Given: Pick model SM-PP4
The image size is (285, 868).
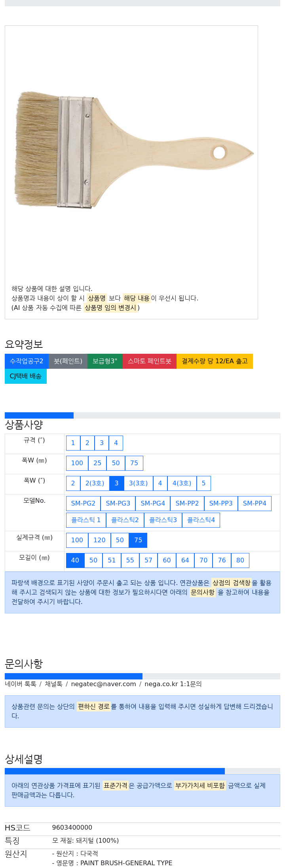Looking at the screenshot, I should (255, 504).
